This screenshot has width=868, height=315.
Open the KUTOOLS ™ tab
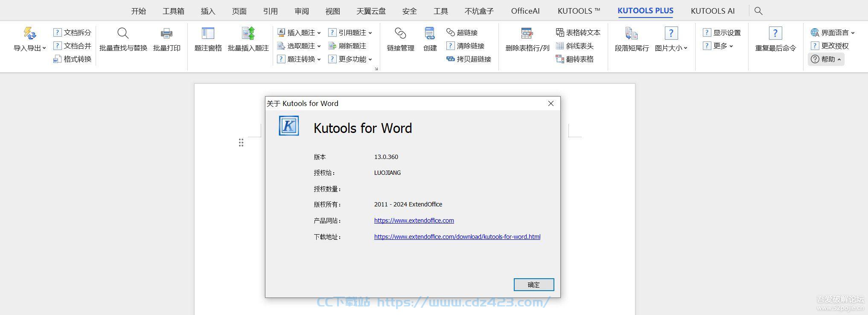click(579, 11)
